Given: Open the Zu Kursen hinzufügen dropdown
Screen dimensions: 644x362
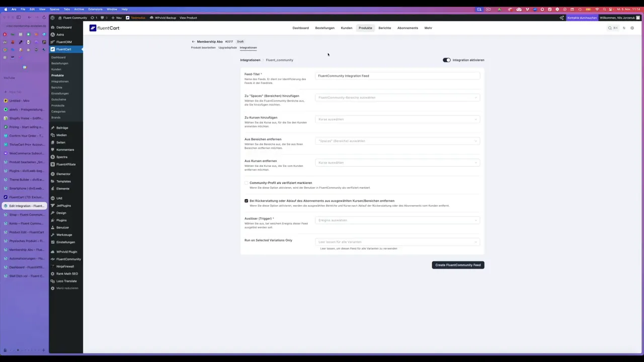Looking at the screenshot, I should tap(397, 119).
